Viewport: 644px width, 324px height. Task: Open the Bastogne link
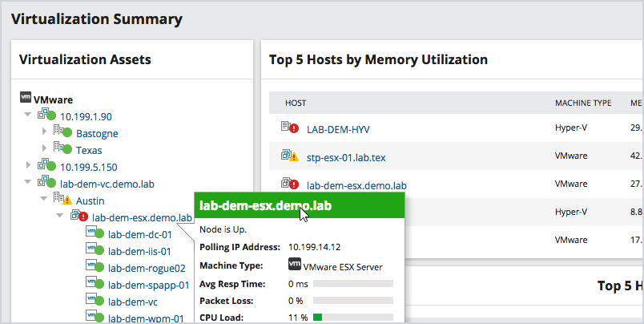point(97,134)
